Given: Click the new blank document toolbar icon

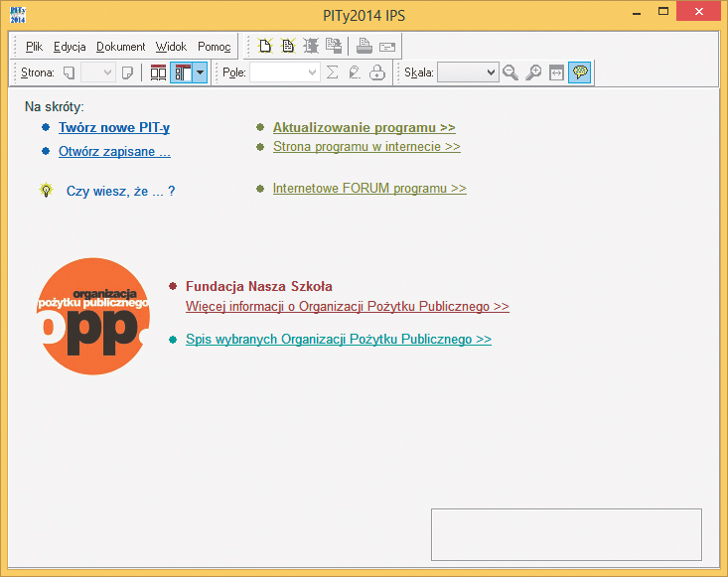Looking at the screenshot, I should [265, 46].
